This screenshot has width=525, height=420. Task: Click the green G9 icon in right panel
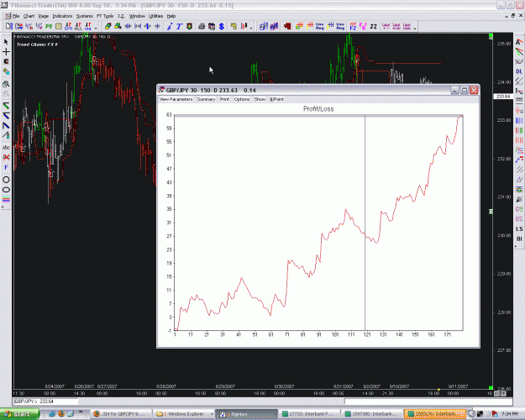click(519, 209)
